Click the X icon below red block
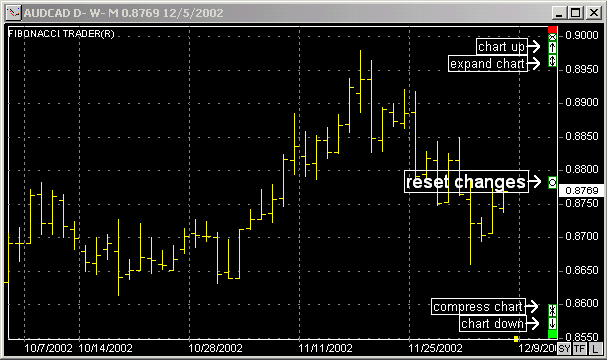Screen dimensions: 607x360 552,37
